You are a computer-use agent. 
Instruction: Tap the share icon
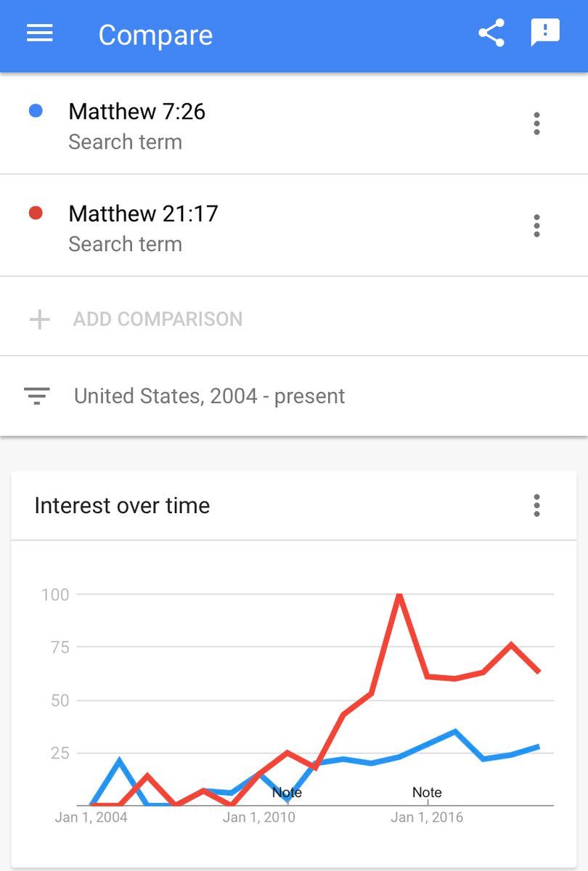tap(491, 33)
